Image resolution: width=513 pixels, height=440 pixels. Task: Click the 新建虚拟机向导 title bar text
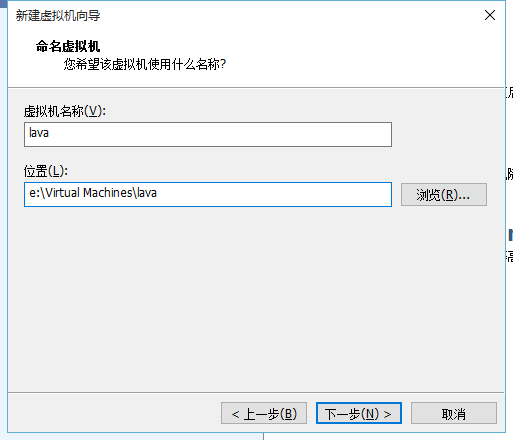(58, 16)
